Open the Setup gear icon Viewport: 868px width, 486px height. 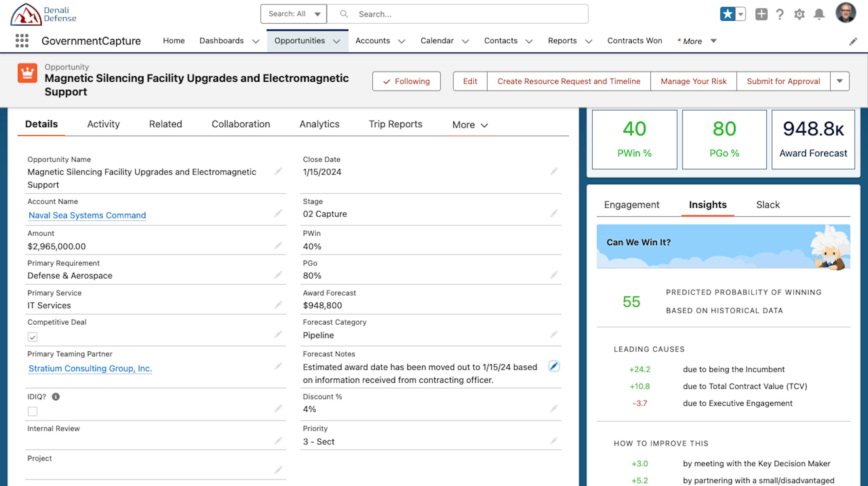click(799, 14)
